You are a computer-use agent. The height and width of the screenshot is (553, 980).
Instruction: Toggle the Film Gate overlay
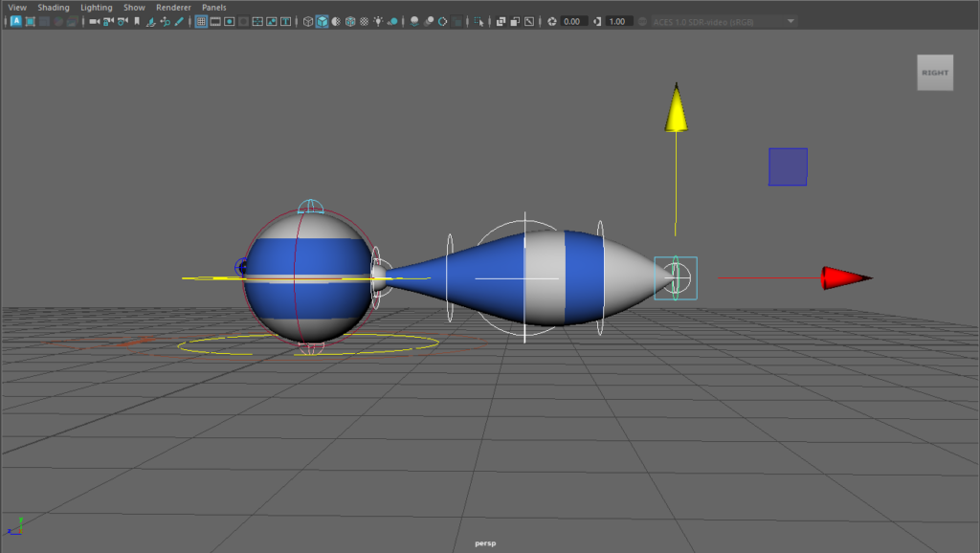point(216,21)
